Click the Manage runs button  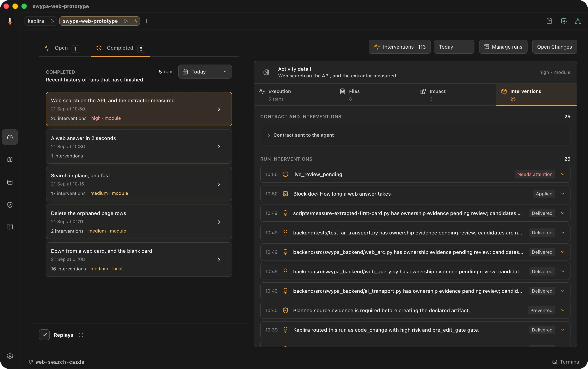(x=503, y=47)
